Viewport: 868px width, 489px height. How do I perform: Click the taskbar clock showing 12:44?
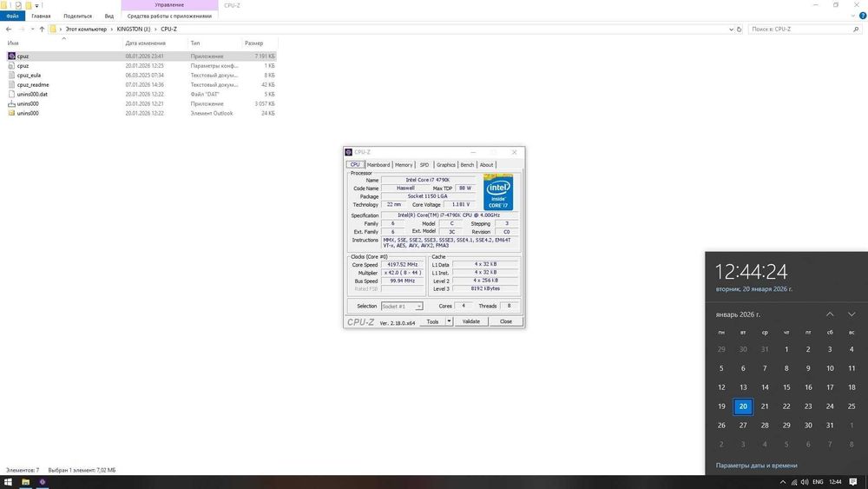(835, 482)
